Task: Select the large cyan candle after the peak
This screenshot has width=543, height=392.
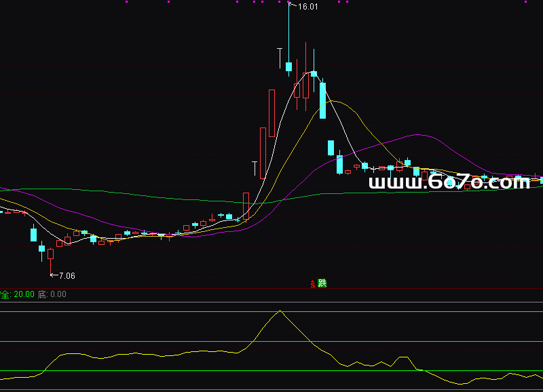Action: click(323, 100)
